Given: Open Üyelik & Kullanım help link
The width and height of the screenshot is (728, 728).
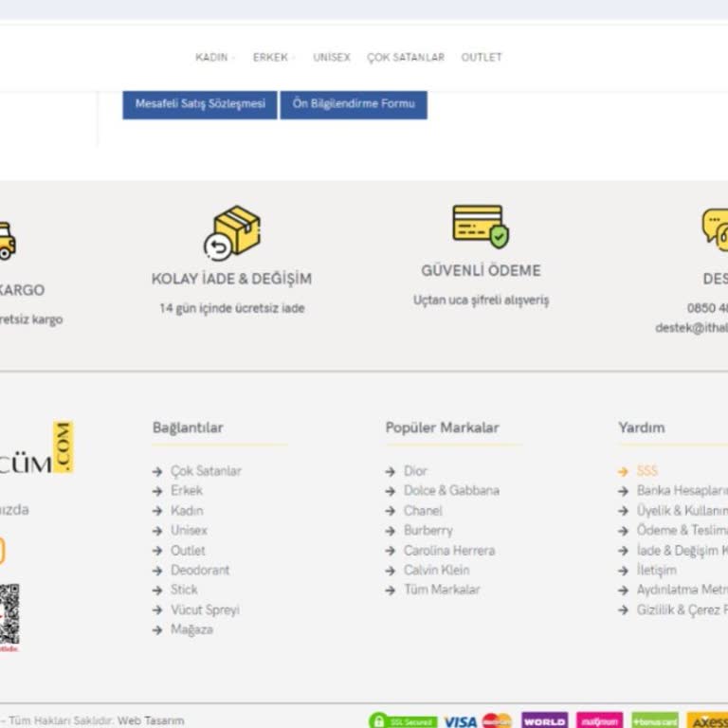Looking at the screenshot, I should (682, 510).
